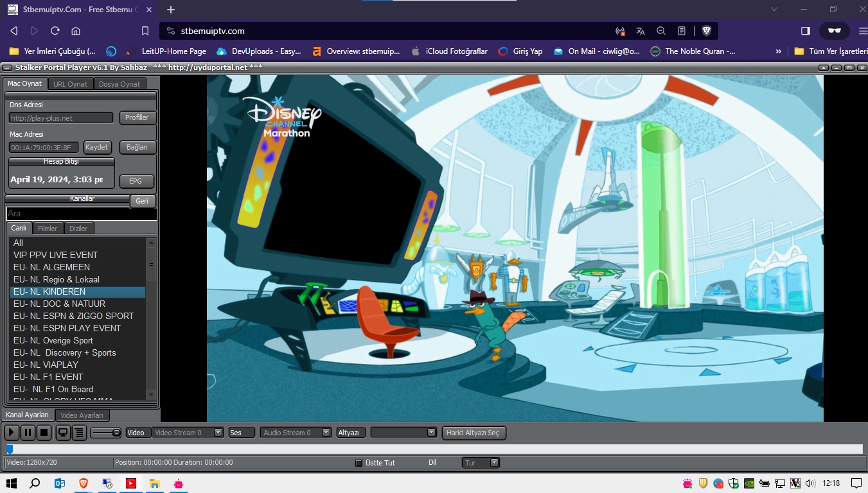Click the category list scrollbar down arrow

pyautogui.click(x=151, y=394)
